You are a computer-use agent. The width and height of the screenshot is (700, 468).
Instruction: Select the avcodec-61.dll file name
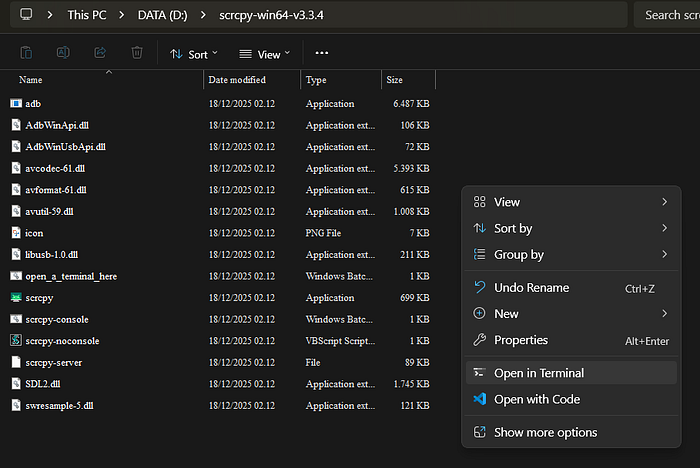click(55, 168)
